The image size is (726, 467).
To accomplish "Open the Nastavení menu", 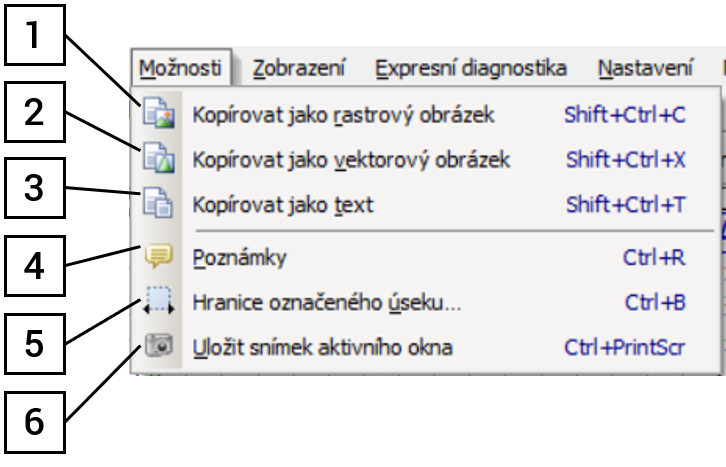I will (645, 68).
